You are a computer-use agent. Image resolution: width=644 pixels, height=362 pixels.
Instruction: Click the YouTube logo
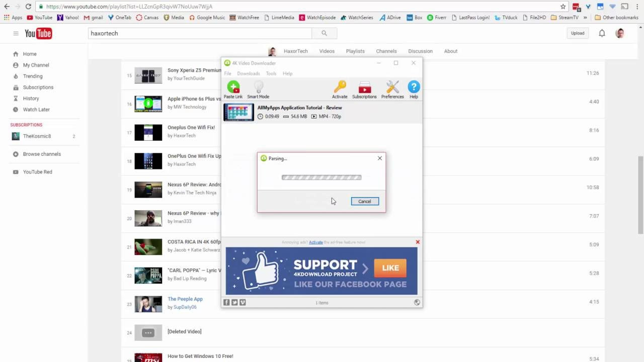click(38, 33)
